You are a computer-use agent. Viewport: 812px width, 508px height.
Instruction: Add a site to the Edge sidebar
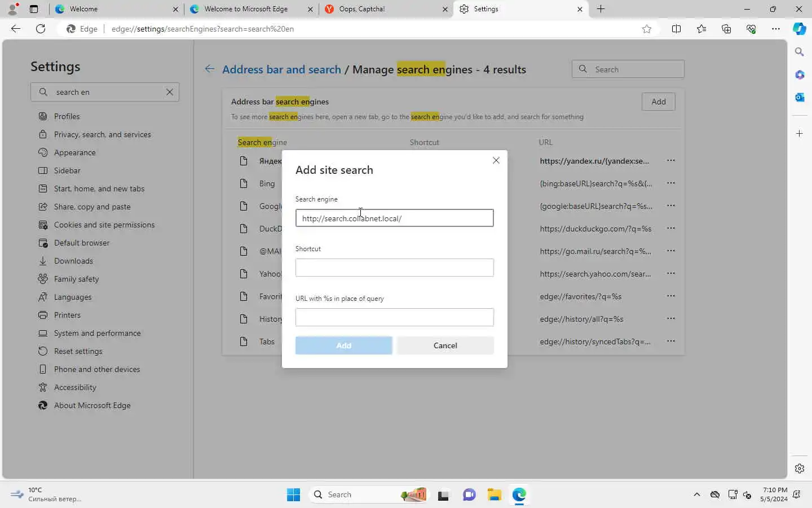click(x=800, y=133)
